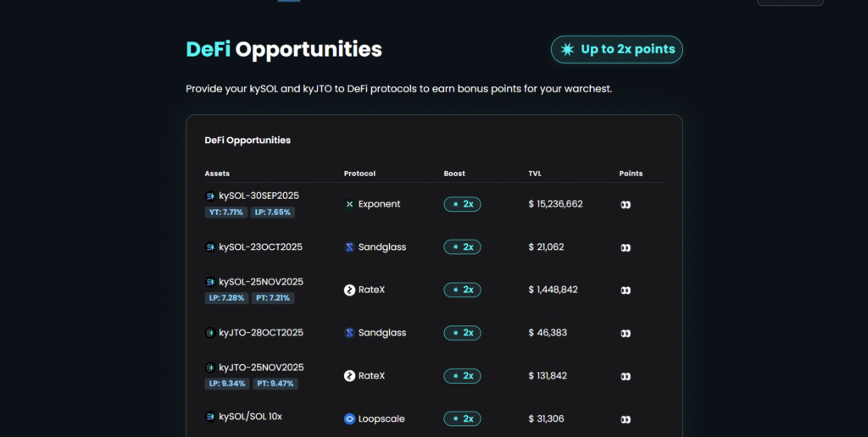Image resolution: width=868 pixels, height=437 pixels.
Task: Open the kySOL-30SEP2025 asset name
Action: click(259, 196)
